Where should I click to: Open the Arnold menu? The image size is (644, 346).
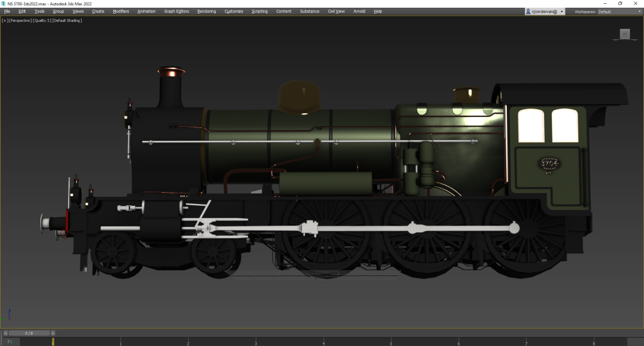click(359, 12)
